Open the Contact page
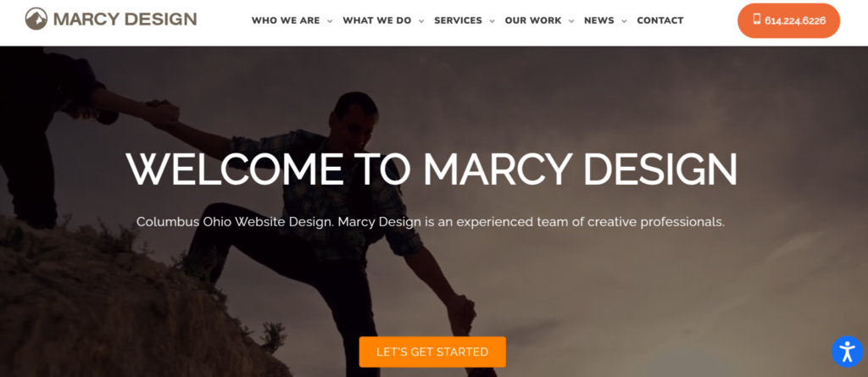This screenshot has width=868, height=377. pos(660,20)
